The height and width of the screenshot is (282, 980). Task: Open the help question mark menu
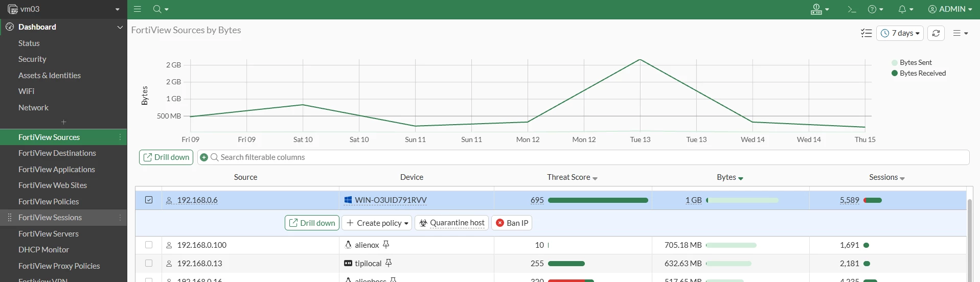[x=876, y=9]
